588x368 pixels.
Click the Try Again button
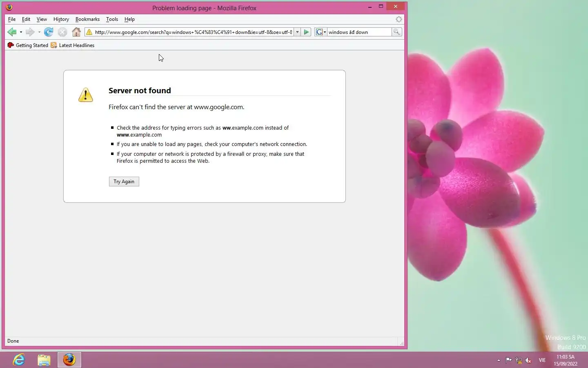pos(124,182)
